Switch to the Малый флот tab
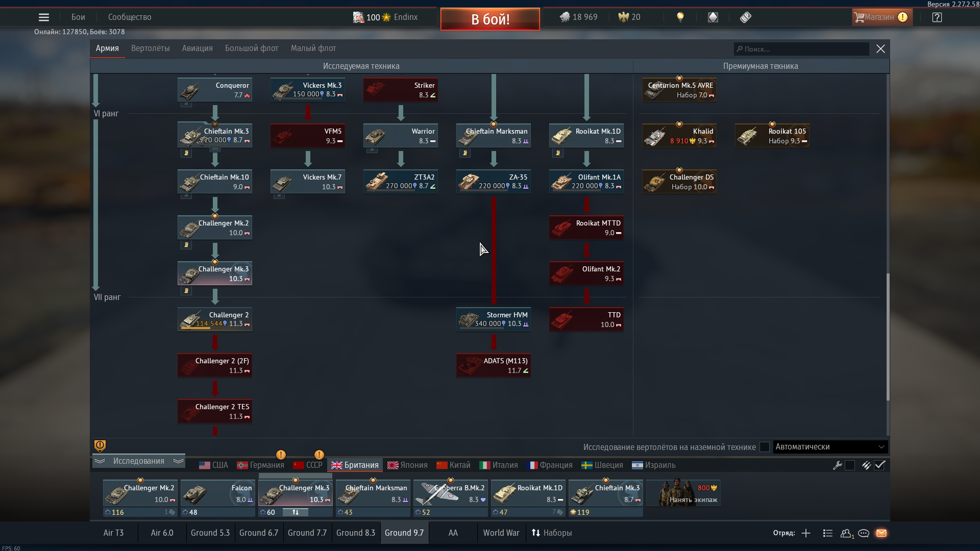 tap(313, 48)
